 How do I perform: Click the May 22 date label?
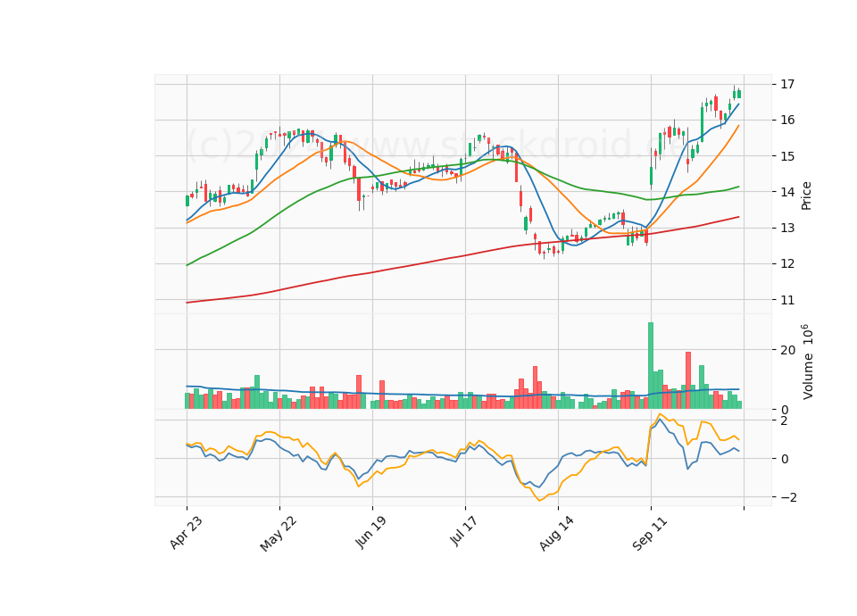[279, 534]
